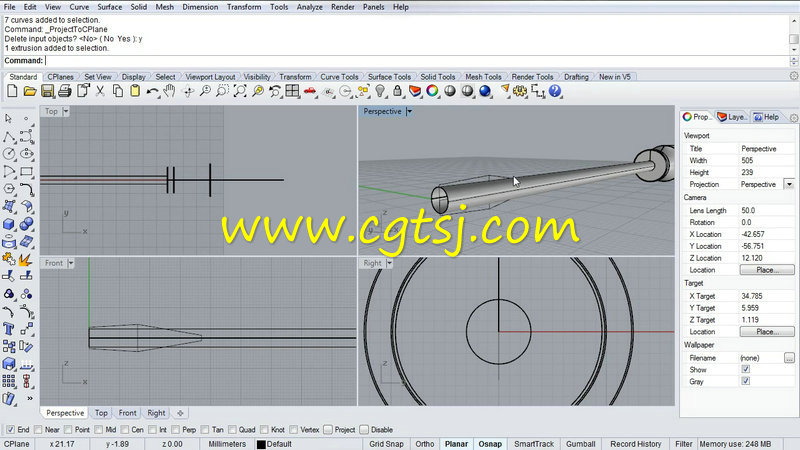Screen dimensions: 800x450
Task: Open the Help panel tab
Action: (766, 117)
